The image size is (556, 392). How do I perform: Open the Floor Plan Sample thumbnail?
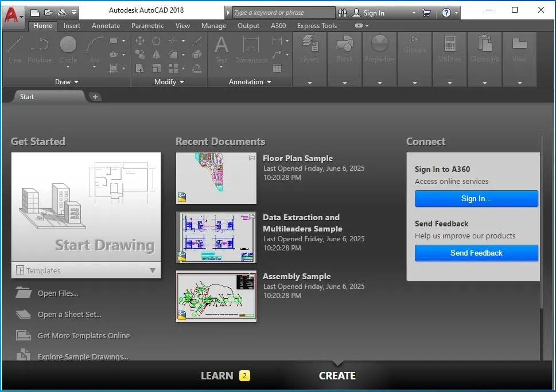[216, 178]
